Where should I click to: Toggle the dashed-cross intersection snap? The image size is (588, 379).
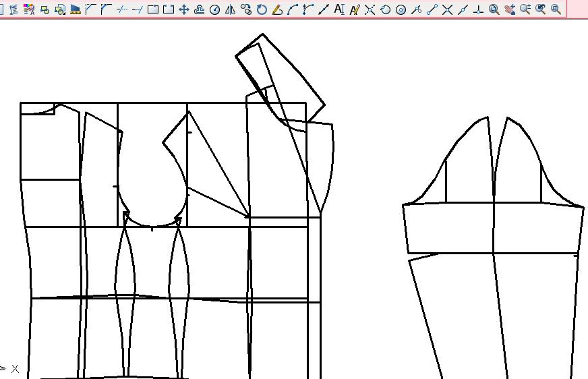coord(370,9)
